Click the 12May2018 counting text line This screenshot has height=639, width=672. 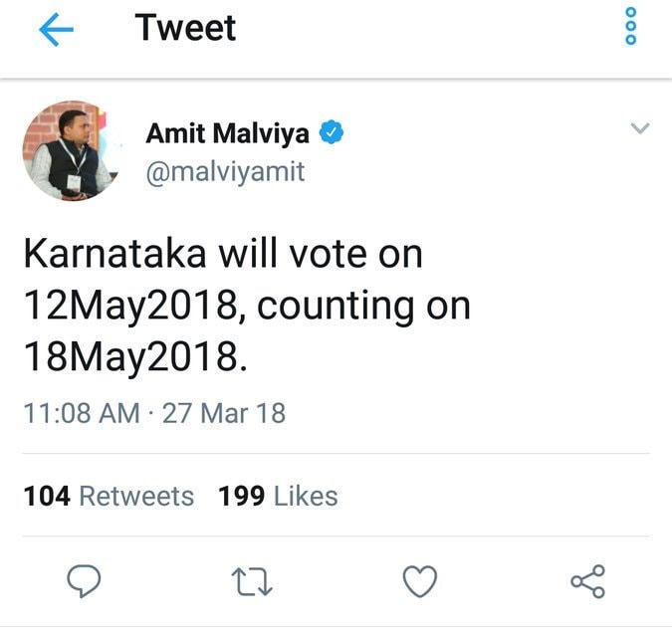coord(247,306)
